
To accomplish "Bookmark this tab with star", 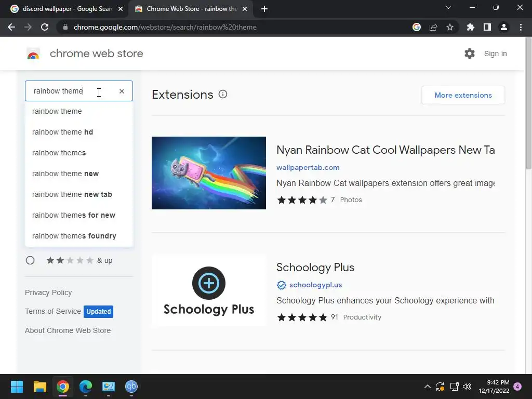I will click(x=450, y=27).
